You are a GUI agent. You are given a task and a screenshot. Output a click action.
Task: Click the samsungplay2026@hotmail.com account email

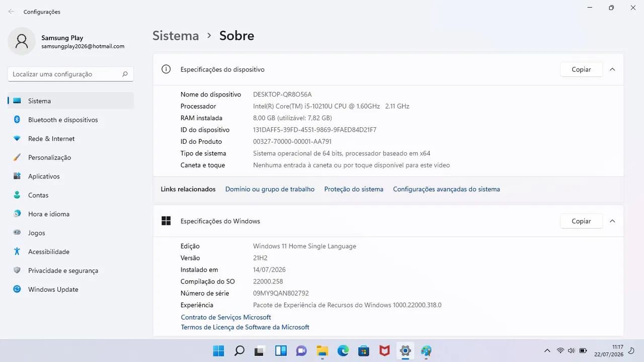click(x=83, y=46)
